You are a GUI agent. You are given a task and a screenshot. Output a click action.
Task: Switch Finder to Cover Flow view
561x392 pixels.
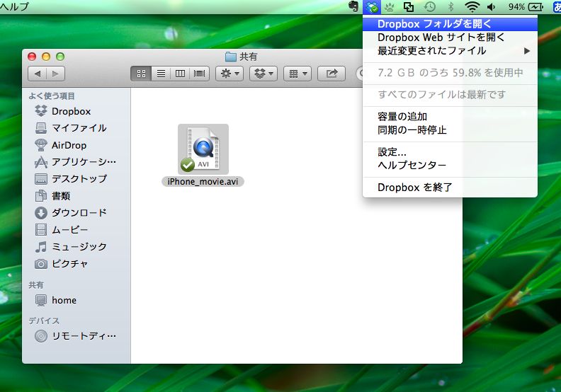click(x=199, y=74)
